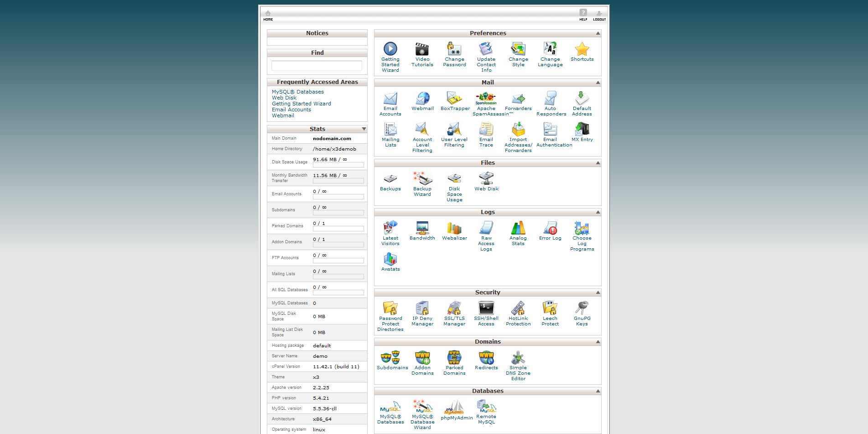Collapse the Security section
This screenshot has width=868, height=434.
click(598, 293)
